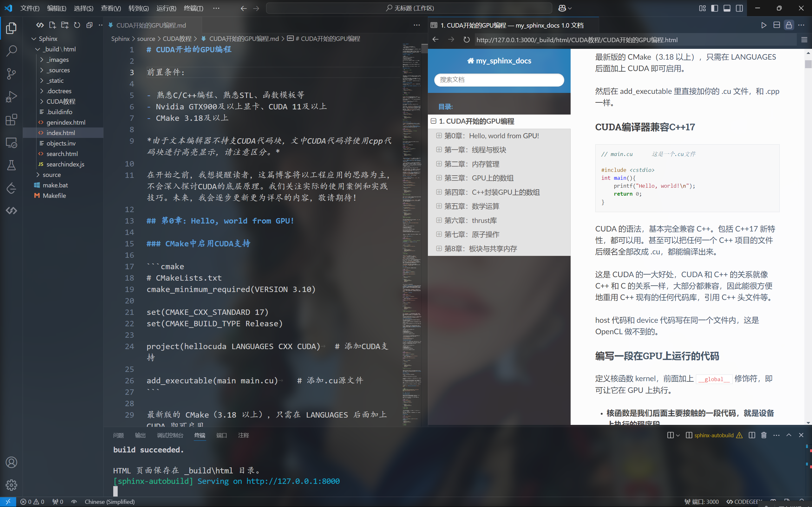The image size is (812, 507).
Task: Click the Testing flask icon
Action: 11,165
